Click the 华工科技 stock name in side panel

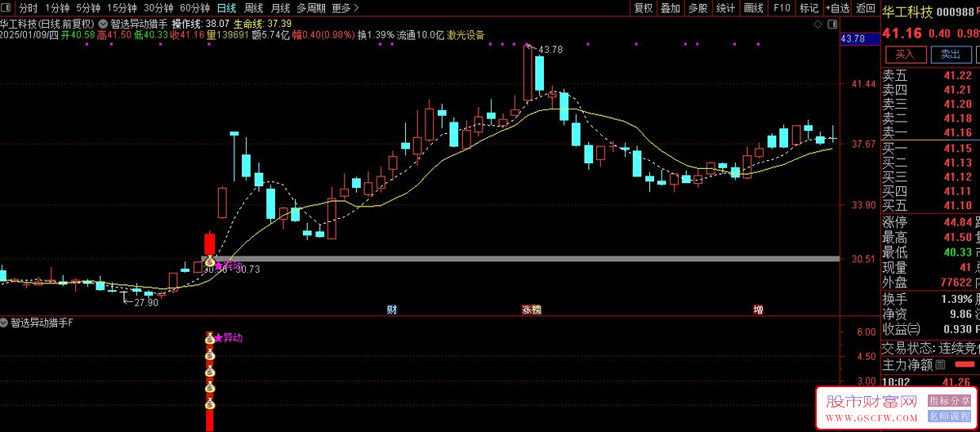[907, 12]
